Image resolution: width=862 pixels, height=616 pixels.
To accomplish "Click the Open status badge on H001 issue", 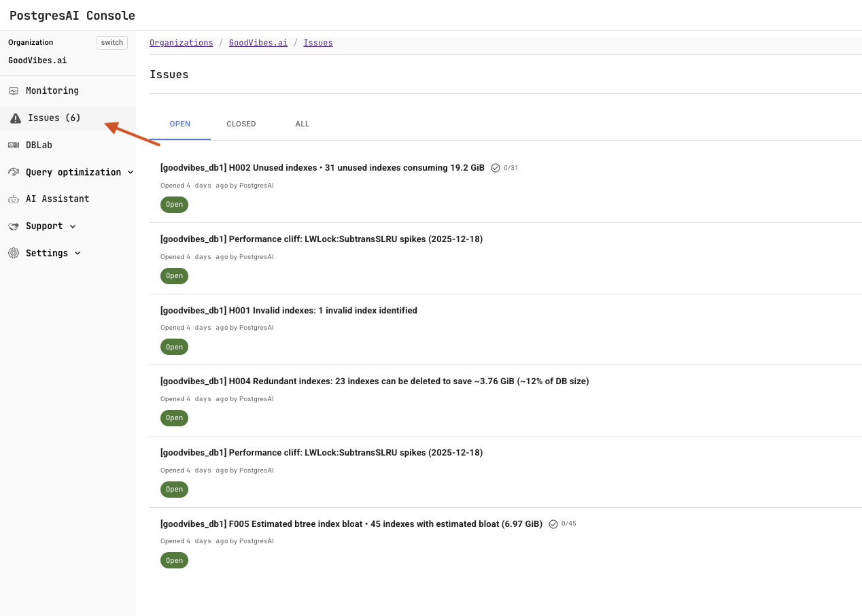I will 174,347.
